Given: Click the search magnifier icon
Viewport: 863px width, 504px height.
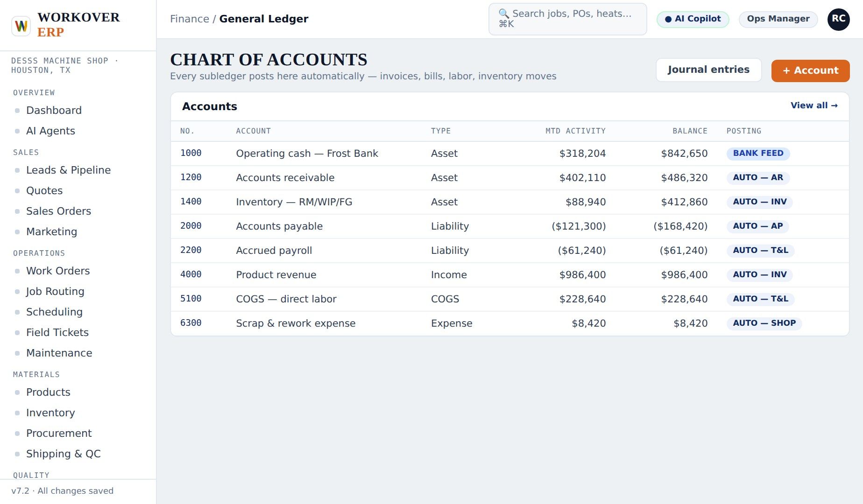Looking at the screenshot, I should [x=504, y=14].
